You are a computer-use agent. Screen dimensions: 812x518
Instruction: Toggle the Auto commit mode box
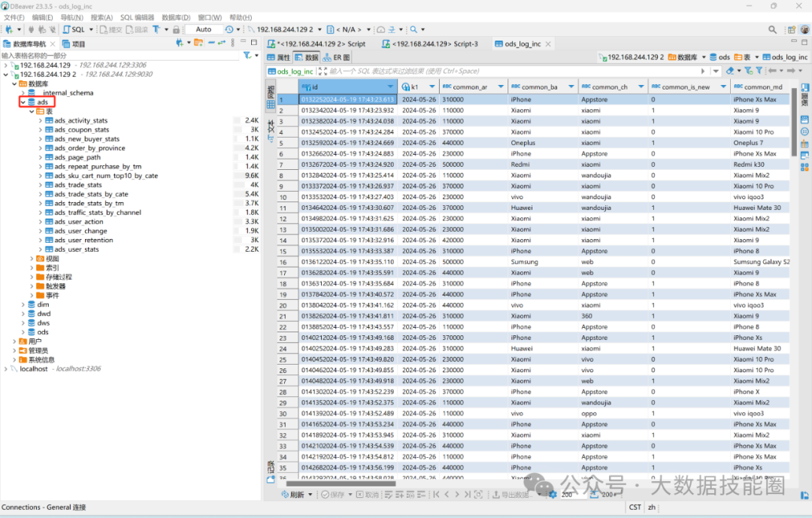click(x=204, y=29)
